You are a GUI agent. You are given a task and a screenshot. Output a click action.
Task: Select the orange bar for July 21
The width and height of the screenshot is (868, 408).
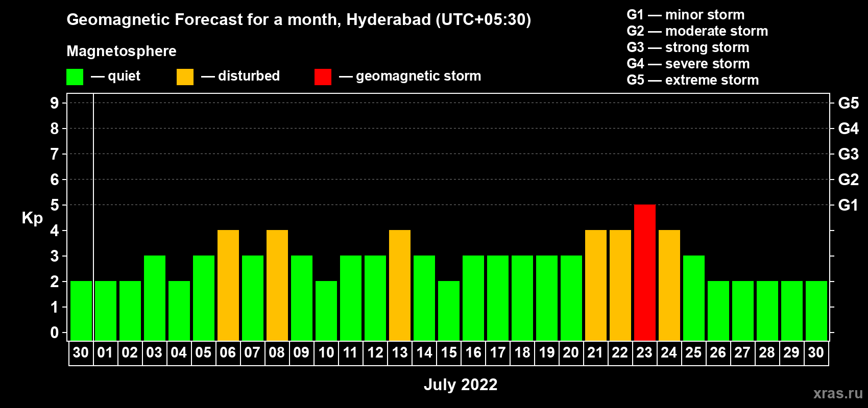(596, 285)
